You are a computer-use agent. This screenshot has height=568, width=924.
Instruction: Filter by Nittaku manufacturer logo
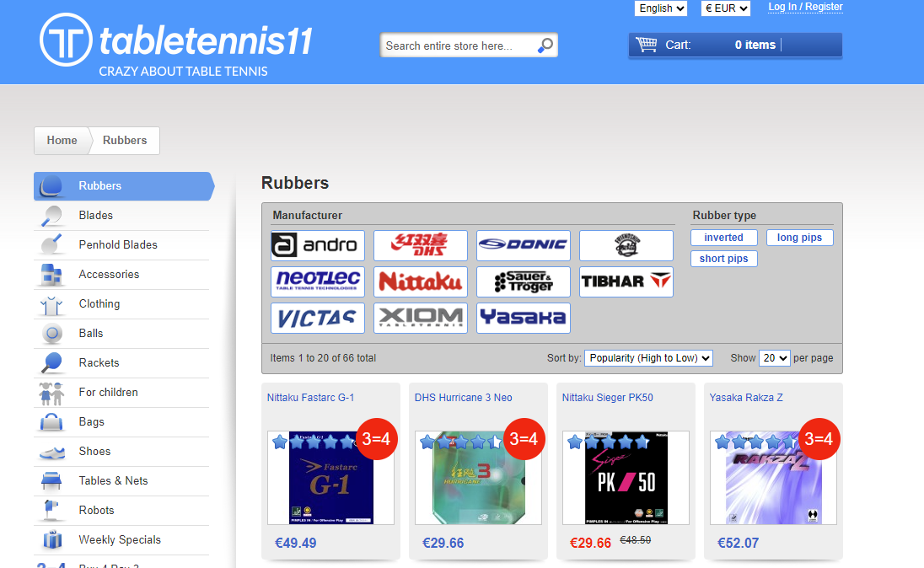(x=420, y=281)
